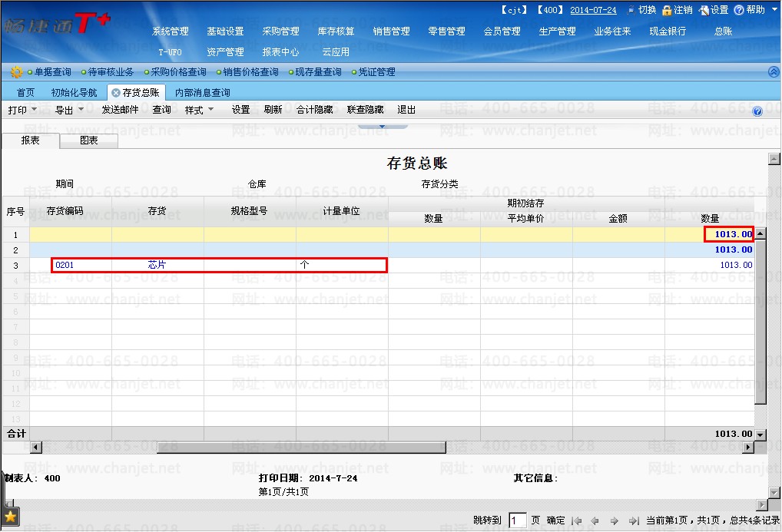Screen dimensions: 782x532
Task: Open the 采购管理 menu
Action: [x=281, y=31]
